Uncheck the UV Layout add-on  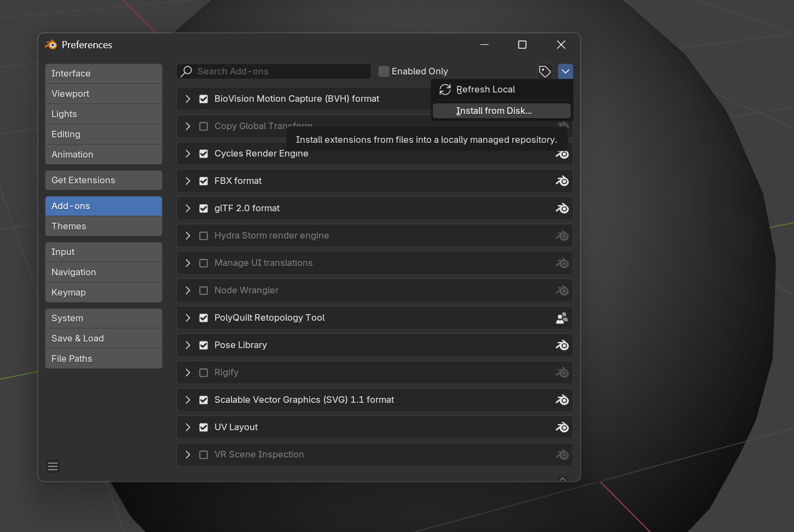point(204,427)
